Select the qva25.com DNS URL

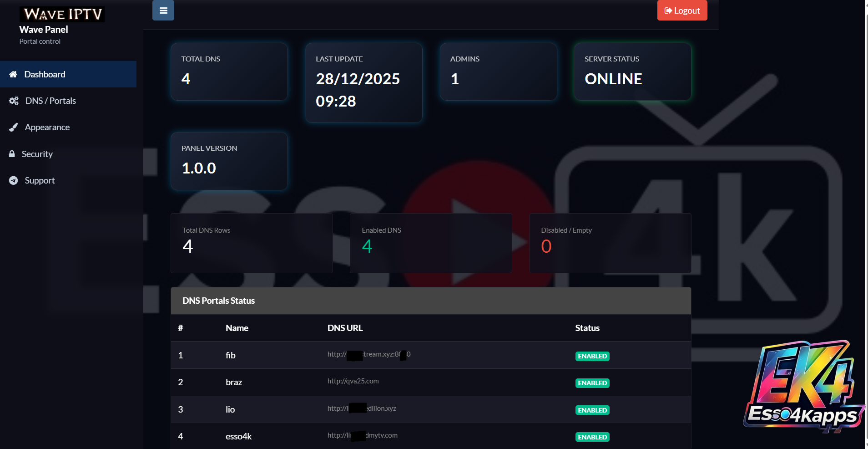coord(353,381)
